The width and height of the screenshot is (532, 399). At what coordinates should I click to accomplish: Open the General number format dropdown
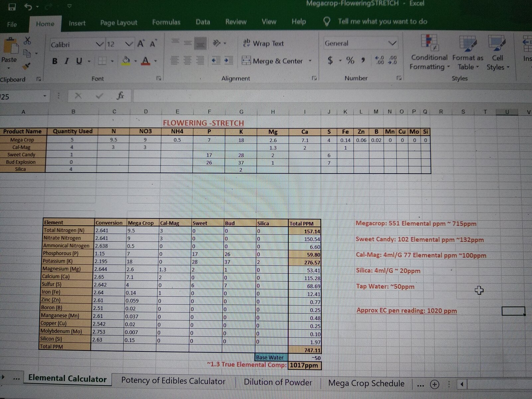(392, 43)
